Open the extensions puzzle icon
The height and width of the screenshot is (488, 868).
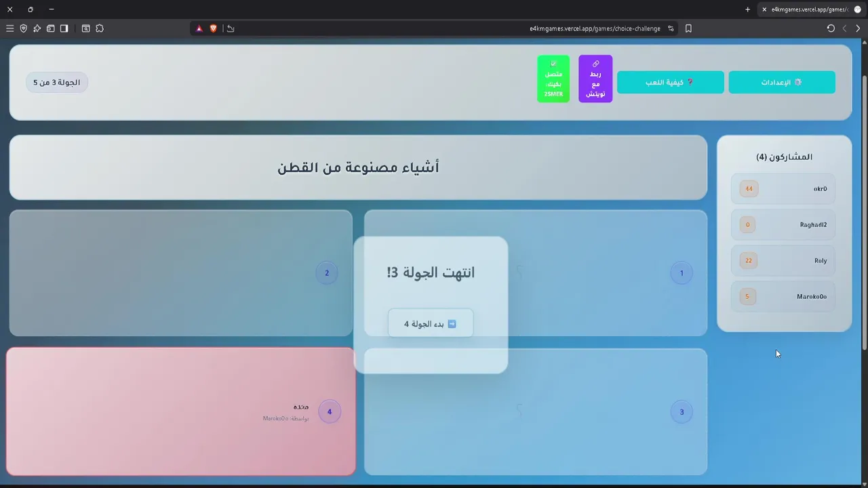coord(100,28)
